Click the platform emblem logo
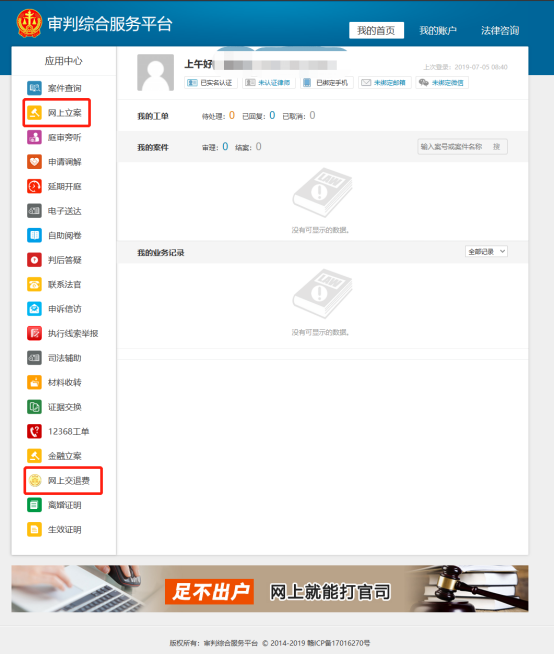554x655 pixels. click(29, 23)
